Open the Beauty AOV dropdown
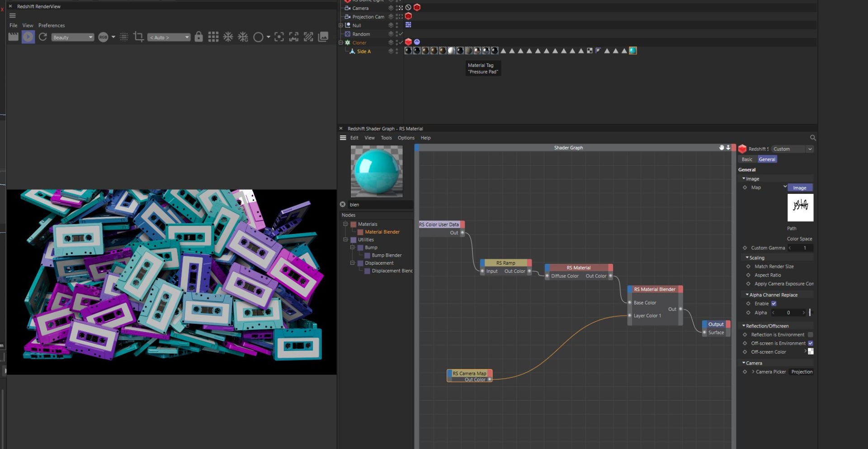Image resolution: width=868 pixels, height=449 pixels. click(x=72, y=37)
